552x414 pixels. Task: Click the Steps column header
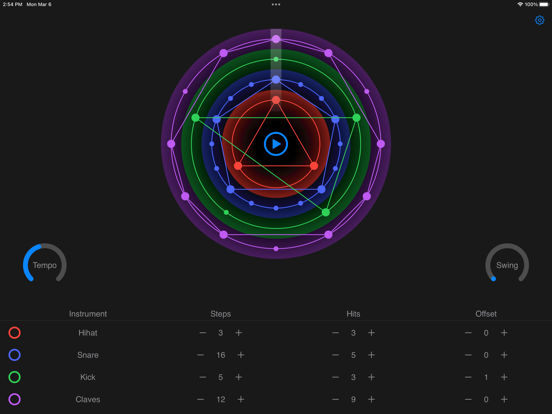221,314
